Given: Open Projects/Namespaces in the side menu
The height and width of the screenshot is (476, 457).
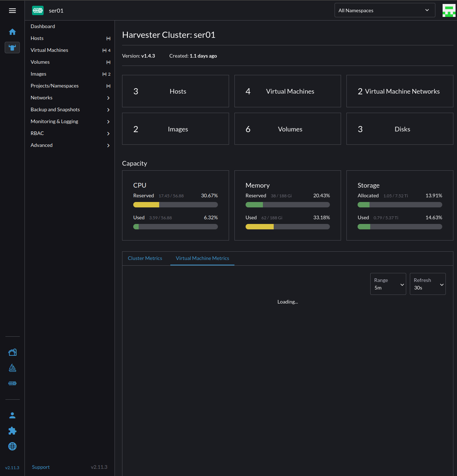Looking at the screenshot, I should [54, 86].
